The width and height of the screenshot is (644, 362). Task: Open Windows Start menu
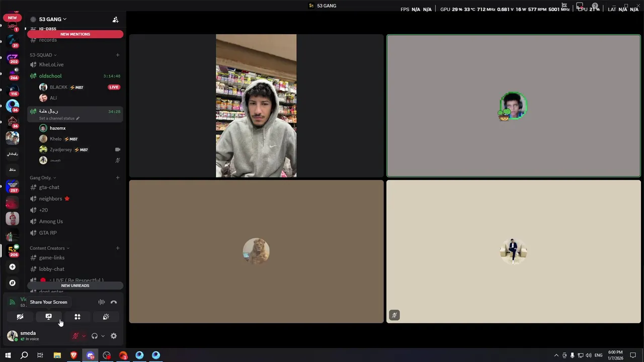[8, 355]
